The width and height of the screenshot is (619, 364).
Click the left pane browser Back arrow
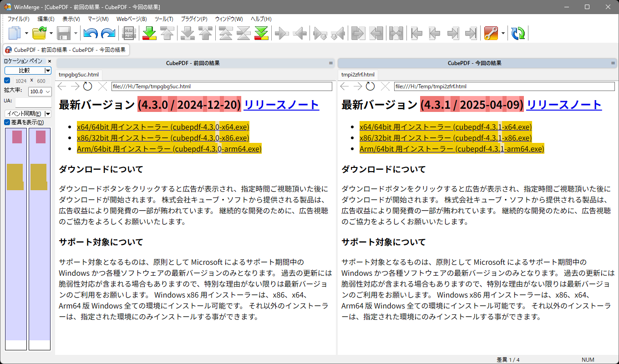click(x=62, y=86)
